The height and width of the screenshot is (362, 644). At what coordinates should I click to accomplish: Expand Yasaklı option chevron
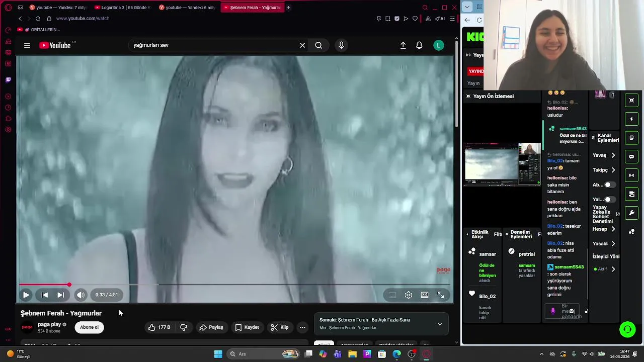pyautogui.click(x=613, y=244)
